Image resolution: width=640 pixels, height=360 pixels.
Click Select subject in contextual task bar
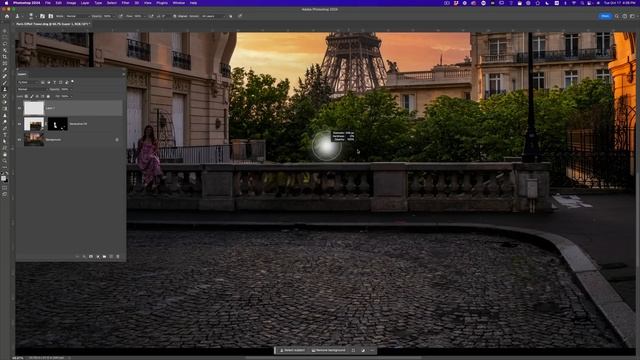(x=292, y=350)
